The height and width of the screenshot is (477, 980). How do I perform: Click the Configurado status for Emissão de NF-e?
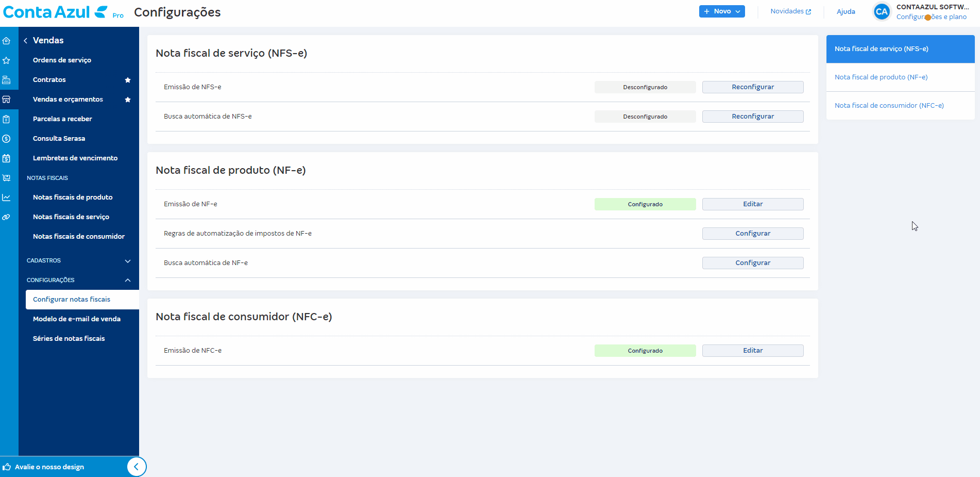[x=645, y=204]
